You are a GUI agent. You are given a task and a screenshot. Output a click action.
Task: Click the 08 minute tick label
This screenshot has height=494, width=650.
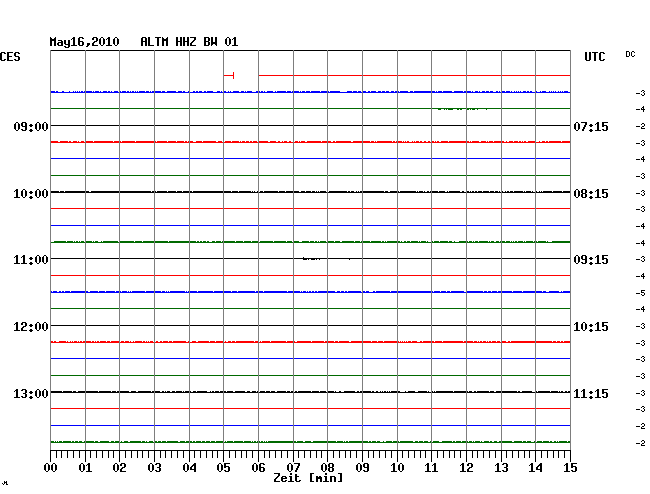[327, 468]
